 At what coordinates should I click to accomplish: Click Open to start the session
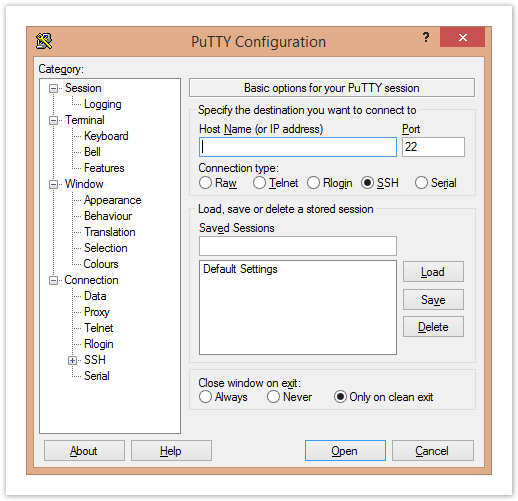(345, 451)
